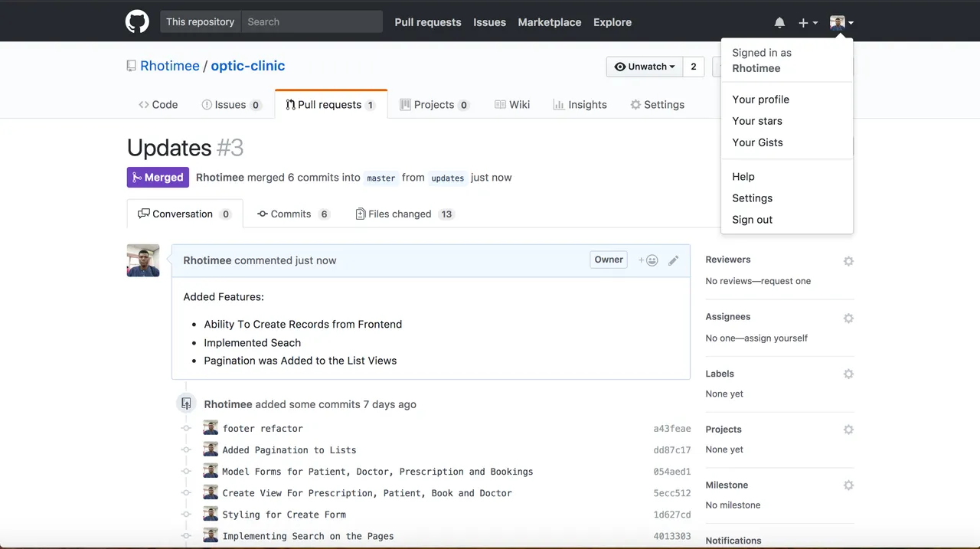Open Milestone gear settings
Screen dimensions: 980x549
(848, 485)
